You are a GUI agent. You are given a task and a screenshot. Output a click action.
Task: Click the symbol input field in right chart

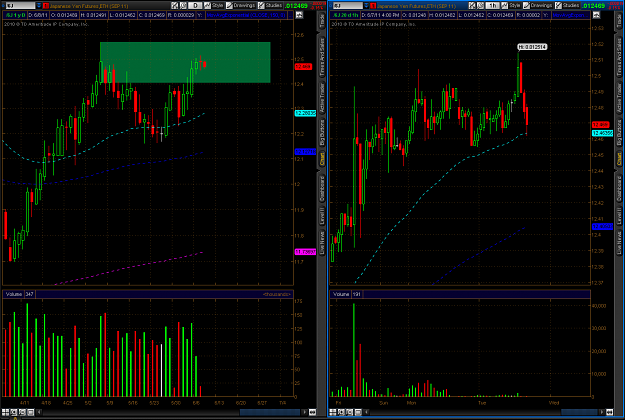tap(348, 6)
